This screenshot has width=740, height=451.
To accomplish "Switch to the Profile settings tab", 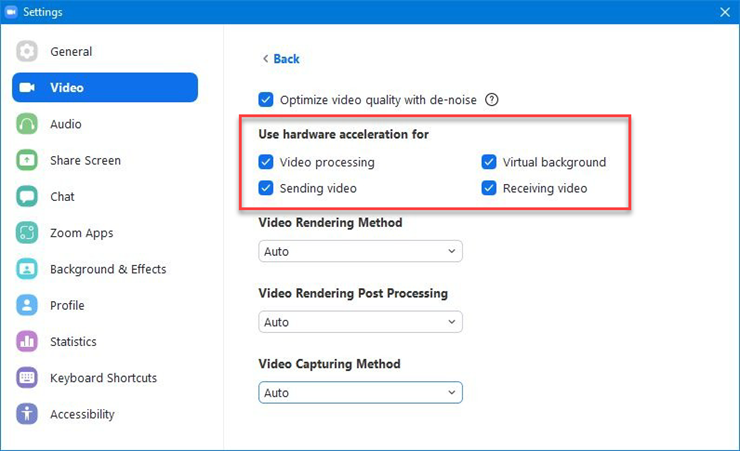I will pyautogui.click(x=67, y=305).
